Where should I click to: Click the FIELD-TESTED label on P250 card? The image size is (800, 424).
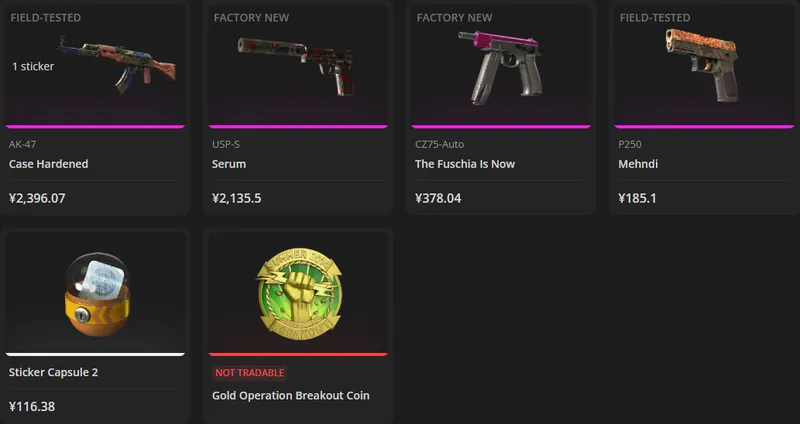coord(655,18)
